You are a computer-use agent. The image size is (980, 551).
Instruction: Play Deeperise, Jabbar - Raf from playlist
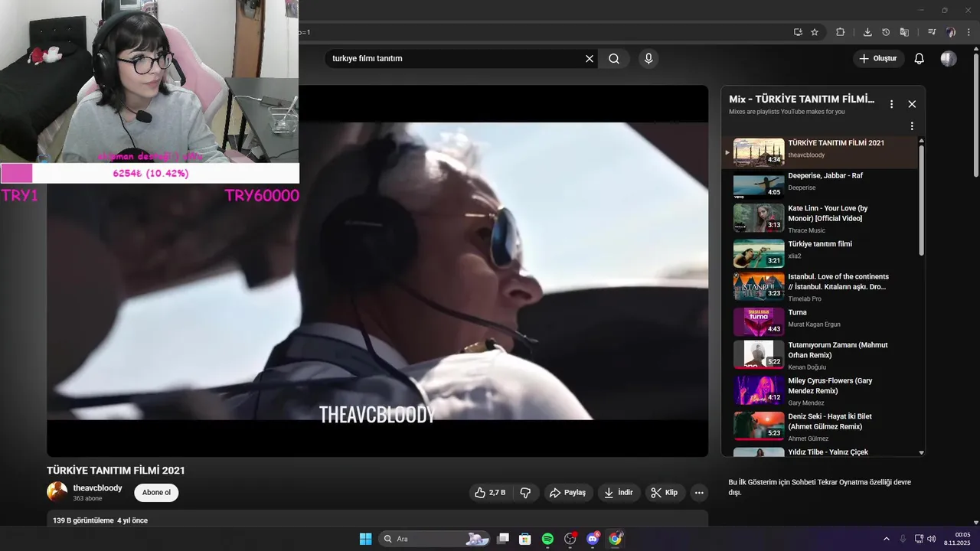tap(819, 186)
